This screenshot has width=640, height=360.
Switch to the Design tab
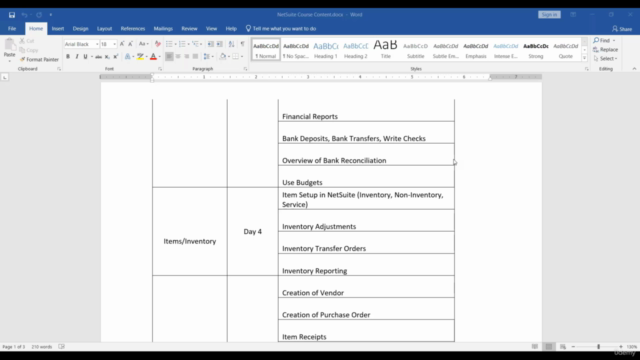[x=80, y=29]
